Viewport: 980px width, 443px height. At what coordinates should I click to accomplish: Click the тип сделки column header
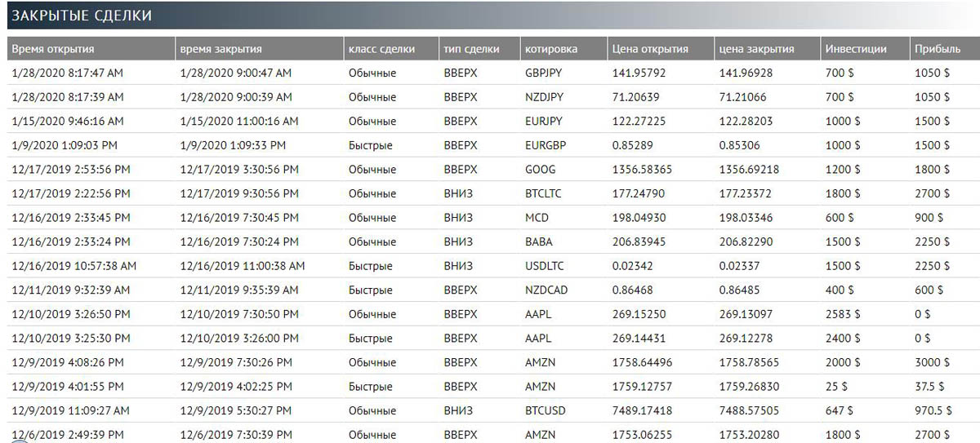click(479, 49)
